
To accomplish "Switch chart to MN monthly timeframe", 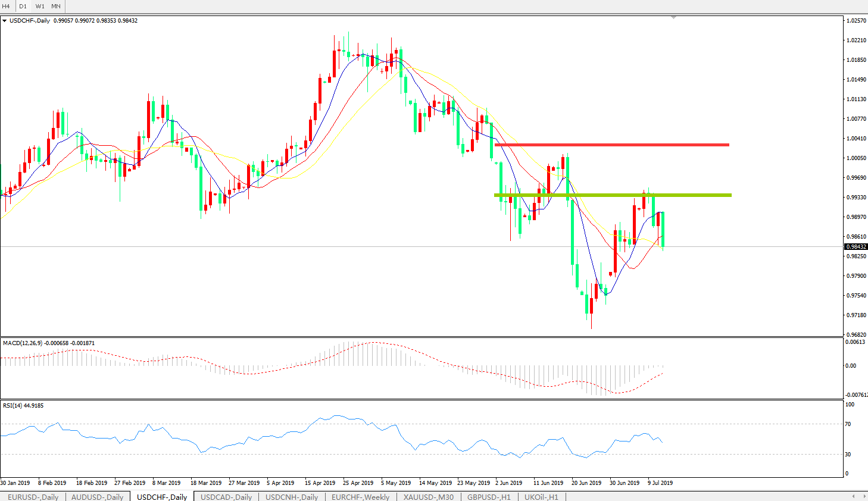I will 56,6.
